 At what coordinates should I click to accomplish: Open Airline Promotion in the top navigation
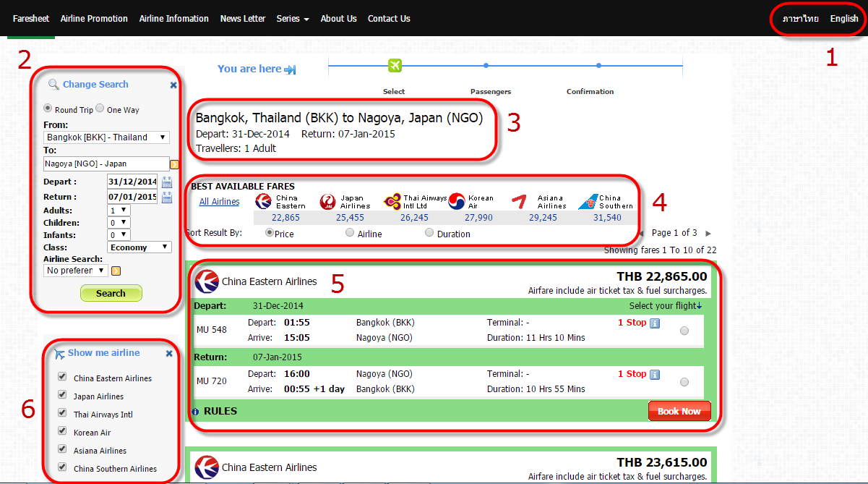tap(94, 19)
